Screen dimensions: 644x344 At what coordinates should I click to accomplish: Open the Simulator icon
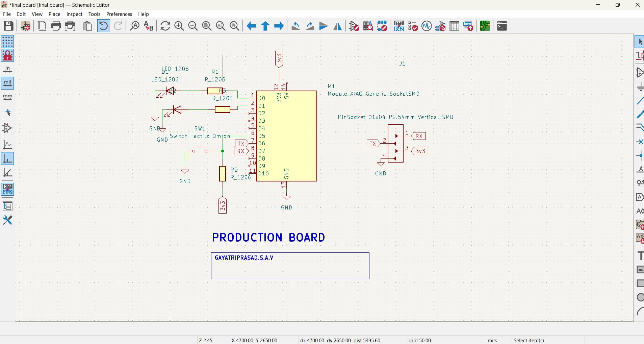click(427, 26)
